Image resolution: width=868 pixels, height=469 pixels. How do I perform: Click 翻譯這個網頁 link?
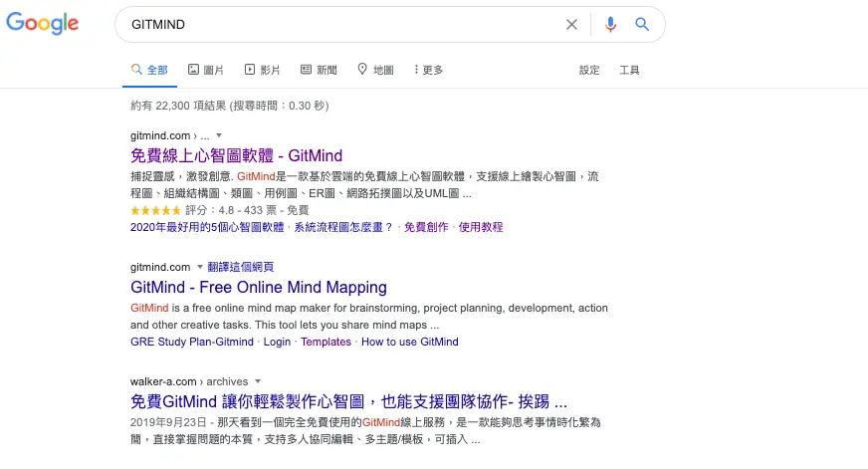tap(241, 267)
